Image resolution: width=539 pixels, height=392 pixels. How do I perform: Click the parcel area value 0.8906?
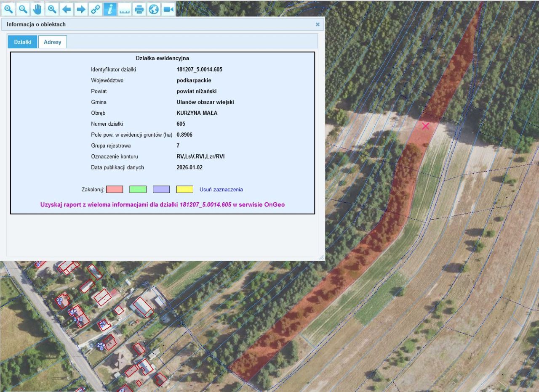coord(185,135)
